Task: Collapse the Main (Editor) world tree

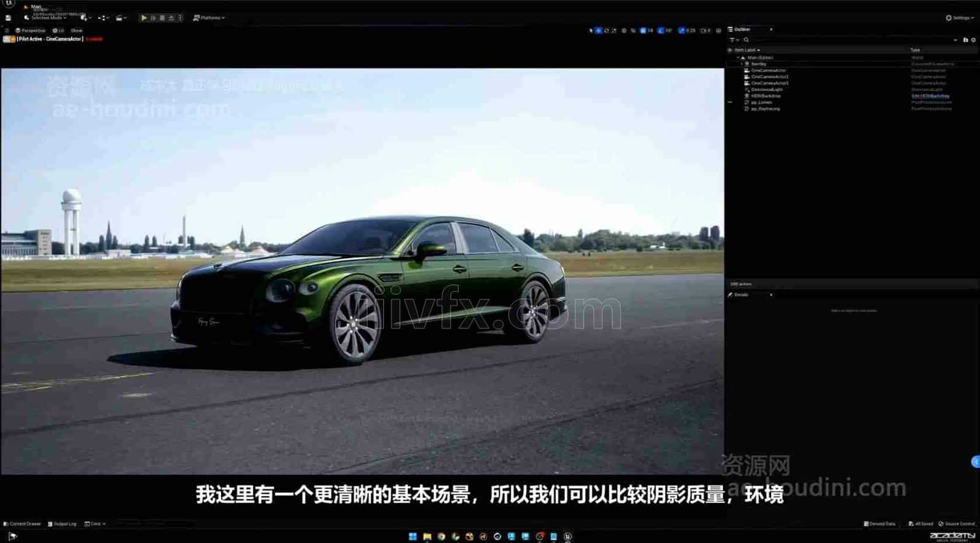Action: [738, 58]
